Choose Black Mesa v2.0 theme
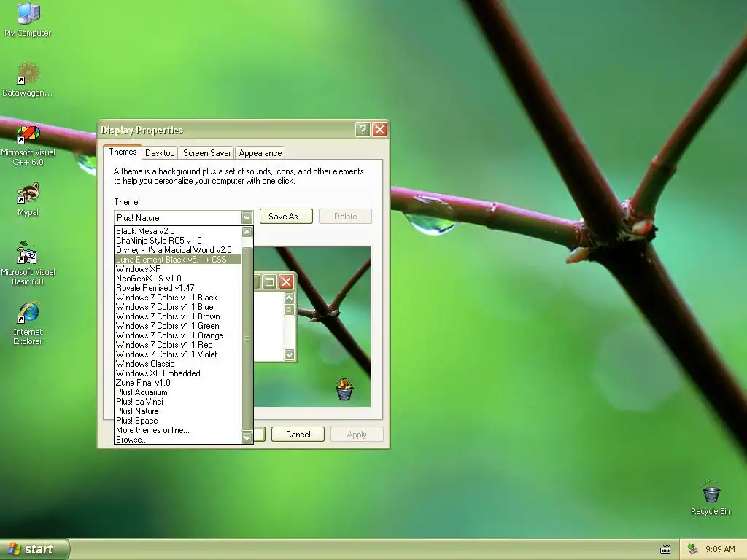The height and width of the screenshot is (560, 747). 178,231
